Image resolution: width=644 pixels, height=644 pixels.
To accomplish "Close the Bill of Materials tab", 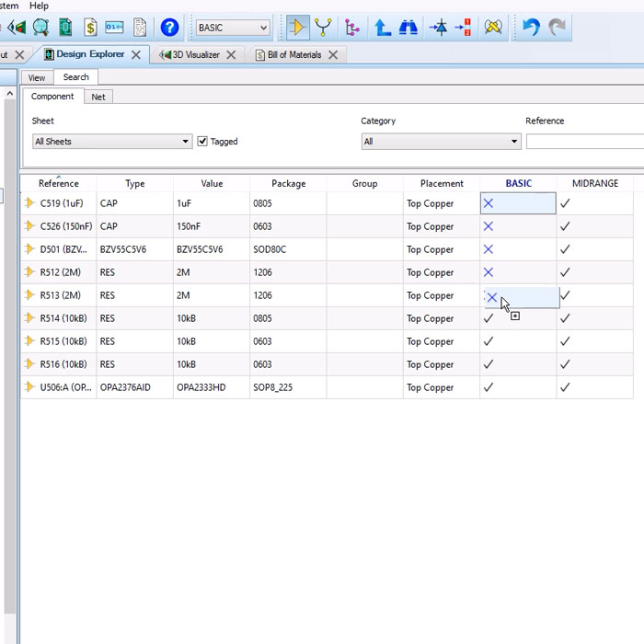I will click(333, 54).
